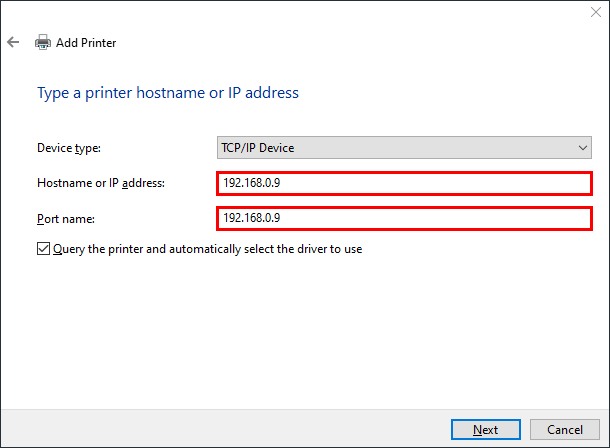Click the Add Printer title text

tap(86, 42)
